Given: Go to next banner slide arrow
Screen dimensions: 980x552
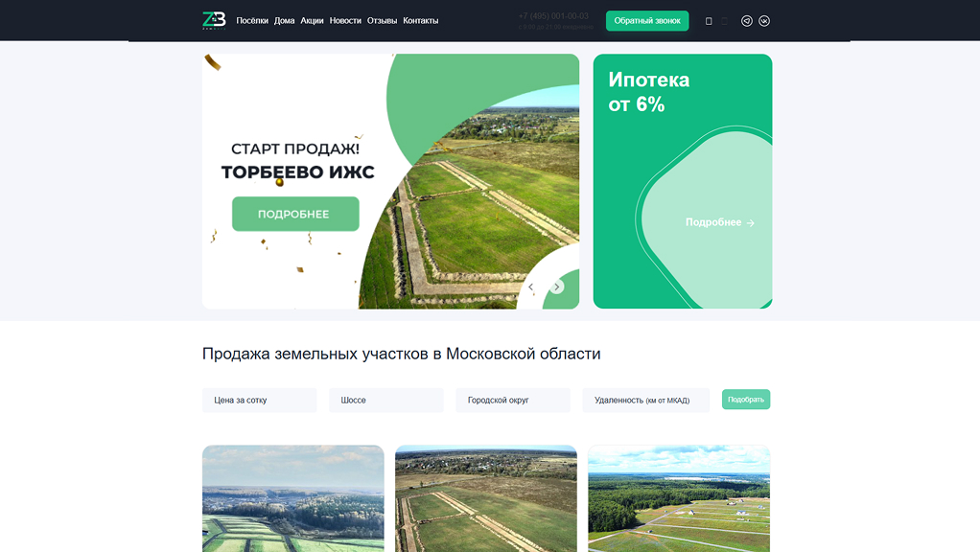Looking at the screenshot, I should [x=556, y=287].
